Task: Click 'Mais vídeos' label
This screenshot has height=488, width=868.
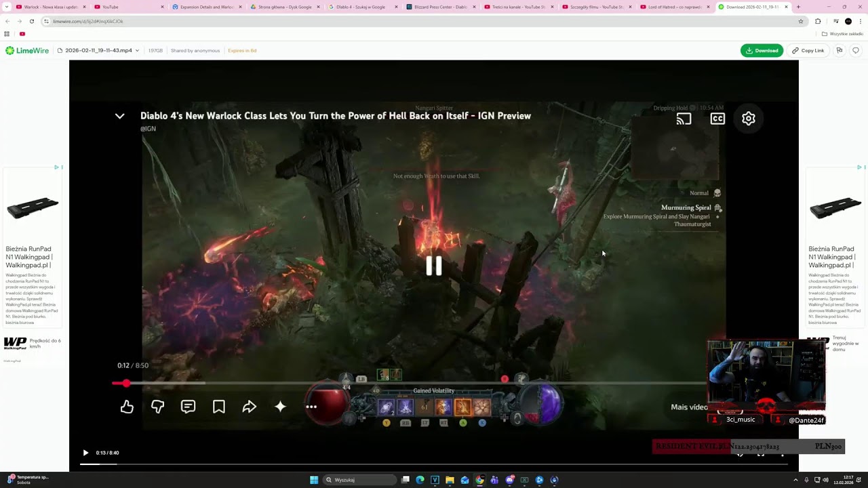Action: tap(689, 407)
